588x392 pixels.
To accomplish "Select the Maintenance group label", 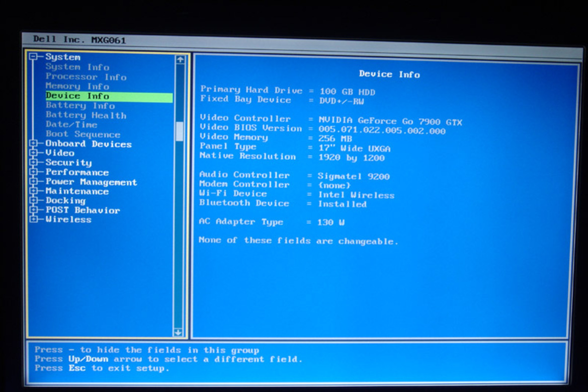I will pyautogui.click(x=77, y=191).
